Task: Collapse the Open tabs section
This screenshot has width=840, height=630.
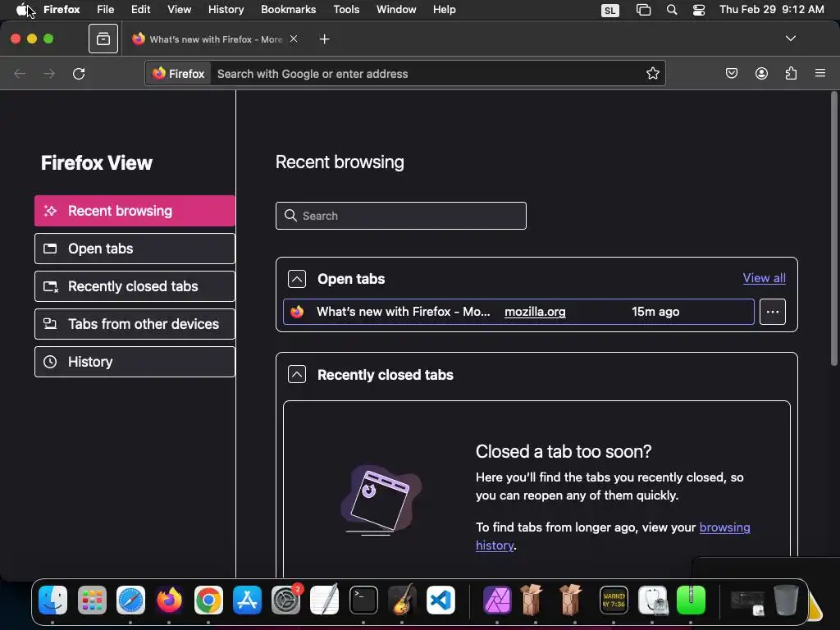Action: (x=297, y=279)
